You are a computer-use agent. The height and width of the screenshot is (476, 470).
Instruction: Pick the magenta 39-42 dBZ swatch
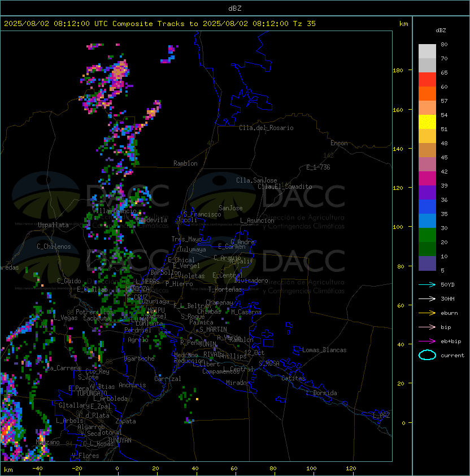[x=427, y=179]
